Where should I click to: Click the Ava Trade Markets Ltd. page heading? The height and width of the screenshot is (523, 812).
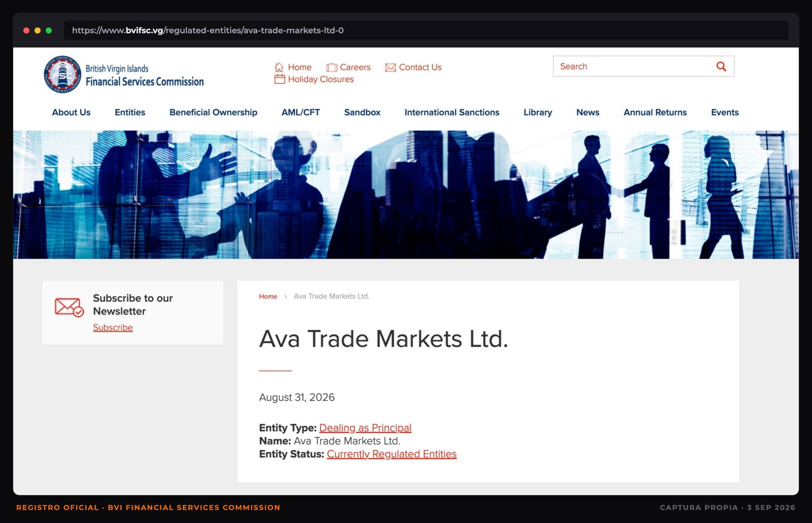click(383, 339)
